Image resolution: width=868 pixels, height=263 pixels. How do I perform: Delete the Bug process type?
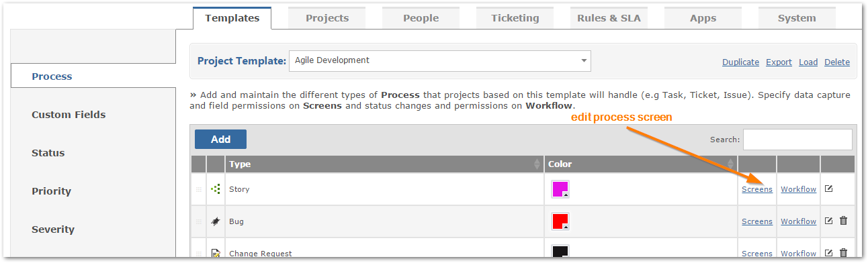[844, 221]
